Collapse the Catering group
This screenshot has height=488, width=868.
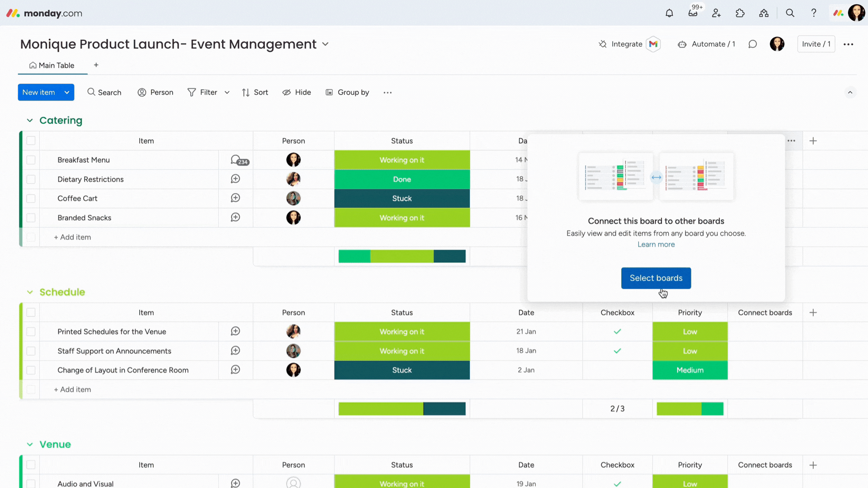tap(30, 120)
